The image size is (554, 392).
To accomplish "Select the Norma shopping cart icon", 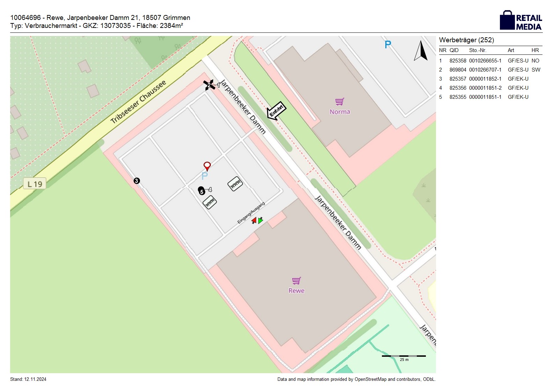I will [x=340, y=102].
